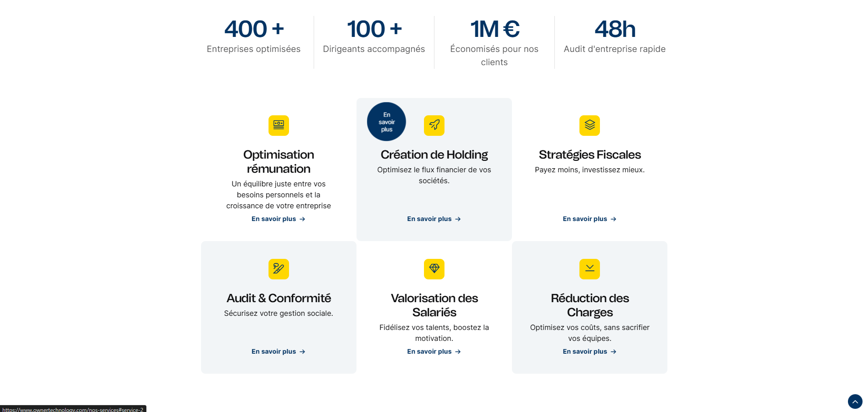
Task: Open "En savoir plus" under Stratégies Fiscales
Action: click(589, 219)
